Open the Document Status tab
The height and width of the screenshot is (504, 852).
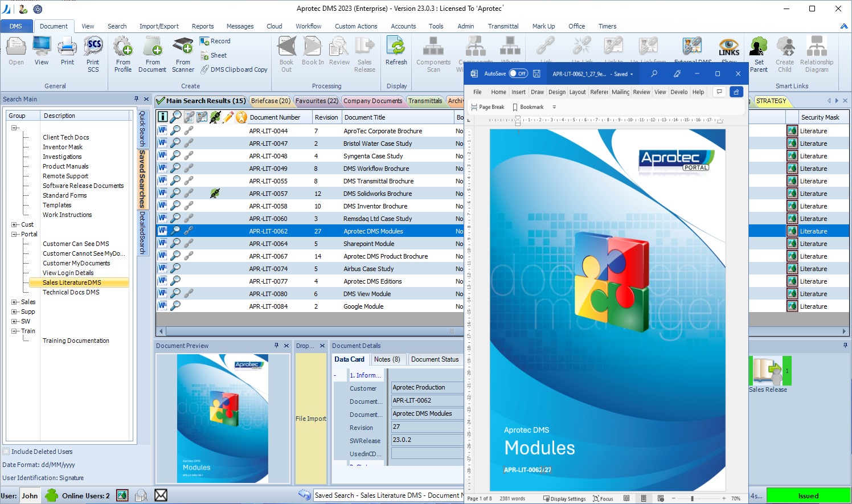coord(435,359)
